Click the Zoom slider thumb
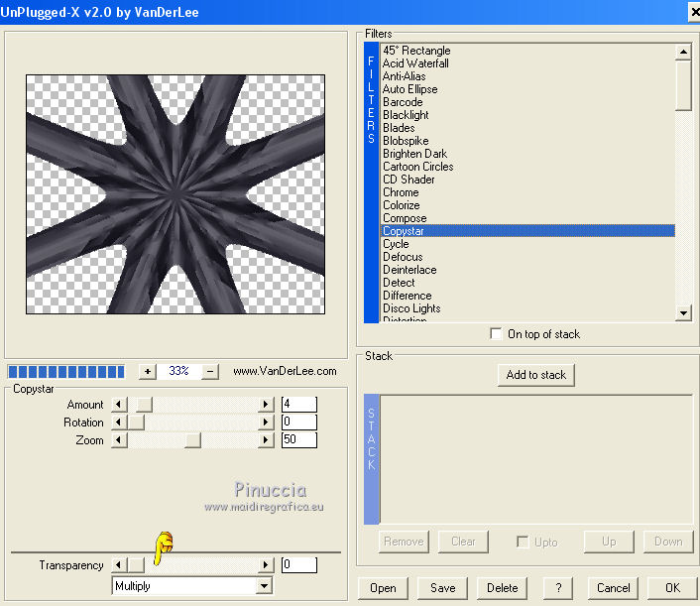Image resolution: width=700 pixels, height=606 pixels. click(x=193, y=440)
